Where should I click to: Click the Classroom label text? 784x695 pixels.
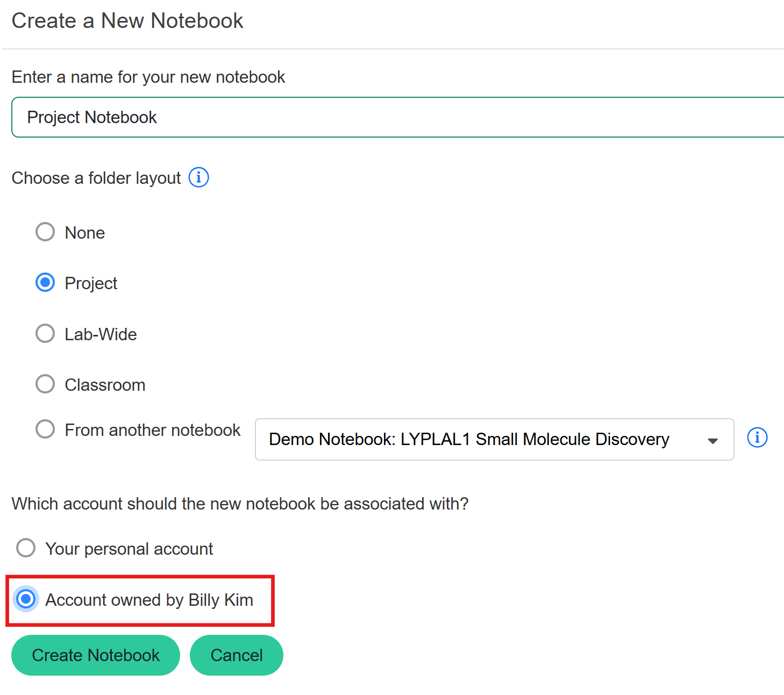pyautogui.click(x=105, y=385)
